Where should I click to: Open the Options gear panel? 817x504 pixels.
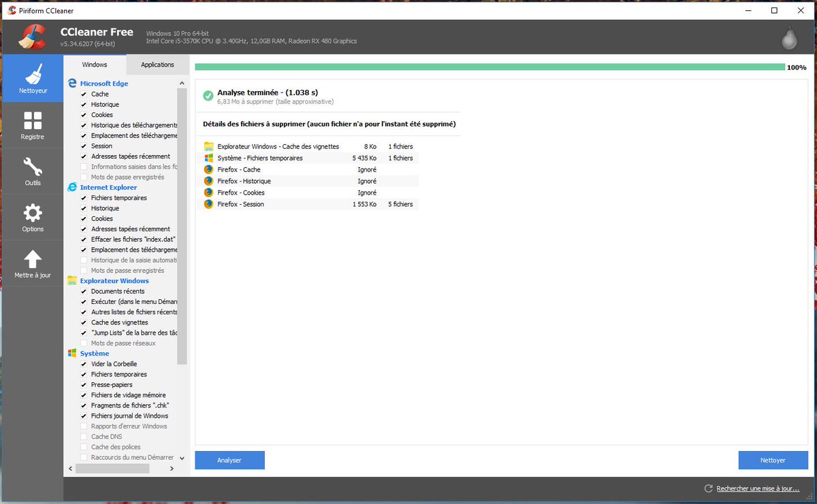[x=33, y=216]
